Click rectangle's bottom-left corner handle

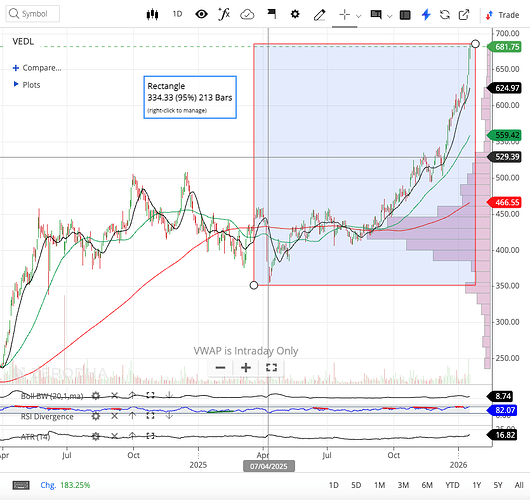(x=254, y=285)
